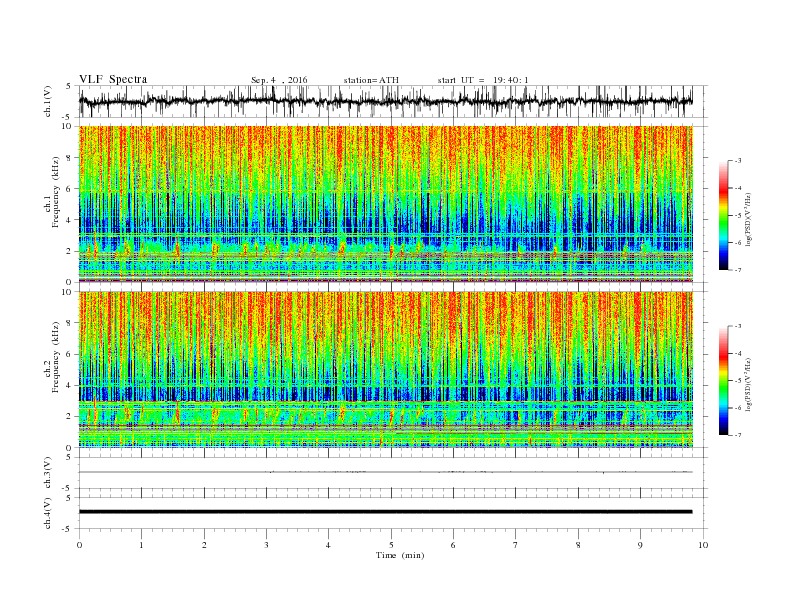Click the "-3" tick on ch.2 color bar
This screenshot has width=792, height=612.
(x=738, y=326)
